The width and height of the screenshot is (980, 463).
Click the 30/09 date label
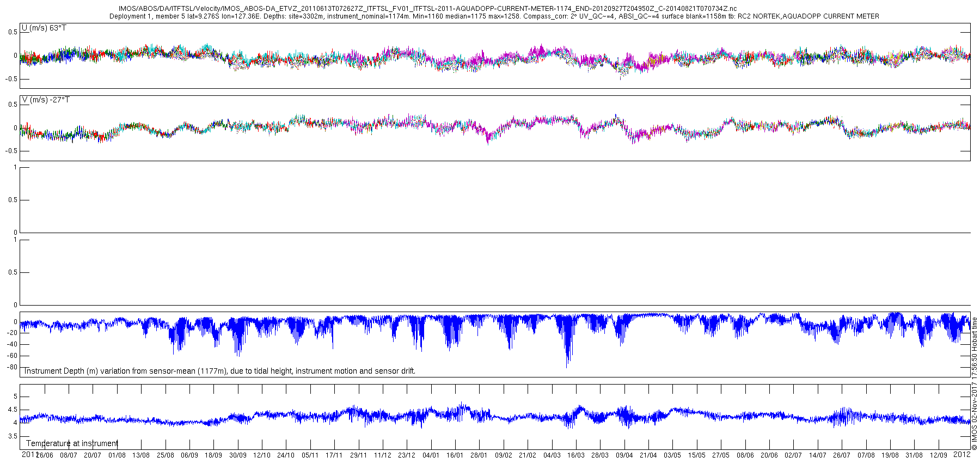pyautogui.click(x=238, y=455)
